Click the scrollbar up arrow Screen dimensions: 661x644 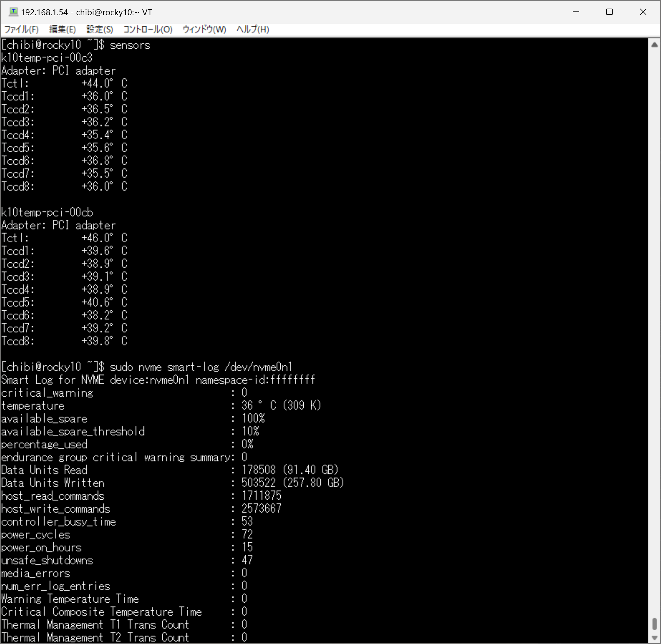pyautogui.click(x=654, y=45)
